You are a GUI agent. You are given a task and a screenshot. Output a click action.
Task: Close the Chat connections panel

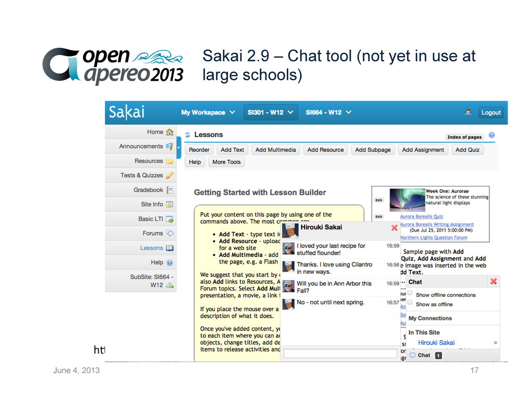(494, 281)
